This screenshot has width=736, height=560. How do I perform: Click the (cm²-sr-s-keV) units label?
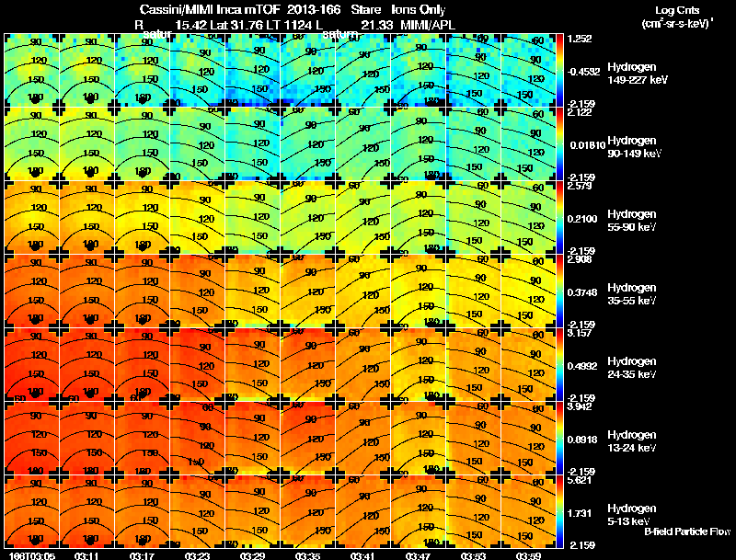click(x=677, y=23)
